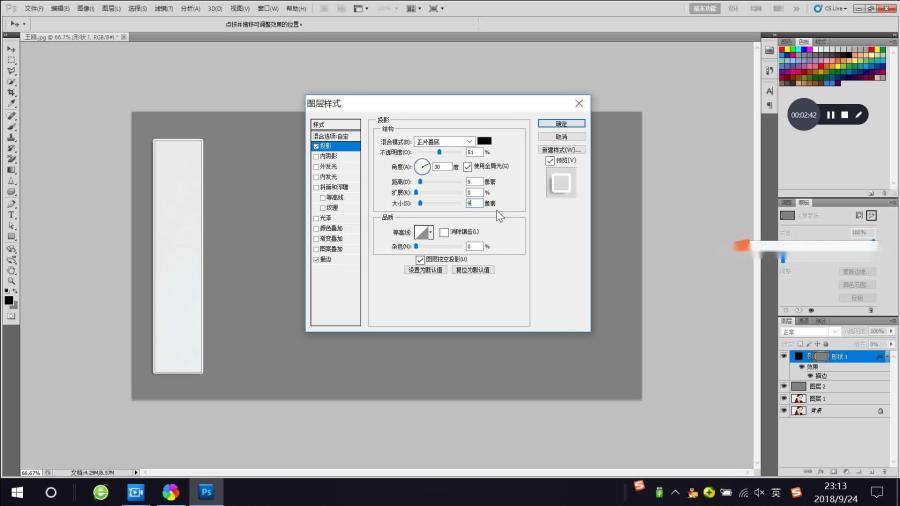Enable the 内阴影 (Inner Shadow) style checkbox
This screenshot has width=900, height=506.
point(316,156)
